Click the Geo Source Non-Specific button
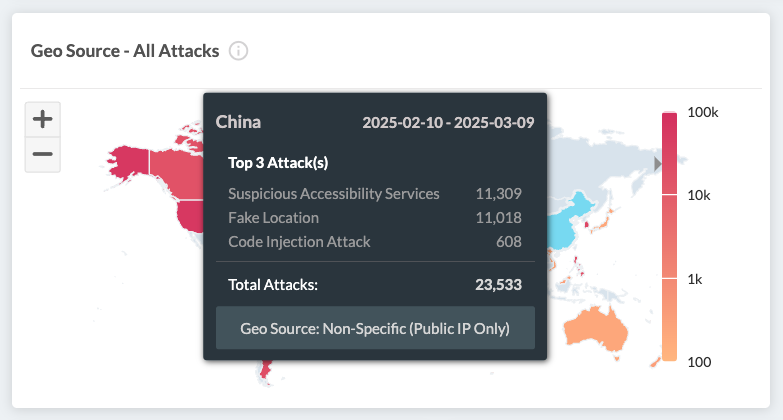The image size is (783, 420). coord(375,328)
